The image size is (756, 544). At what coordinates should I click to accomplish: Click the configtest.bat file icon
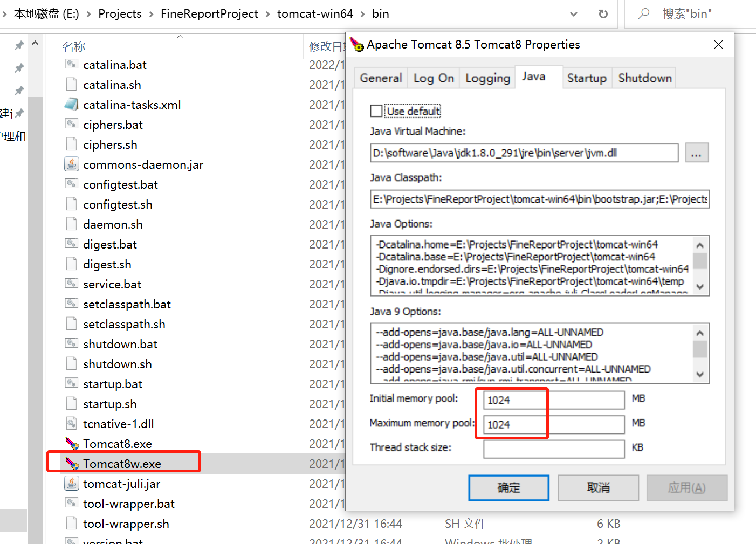pos(72,184)
